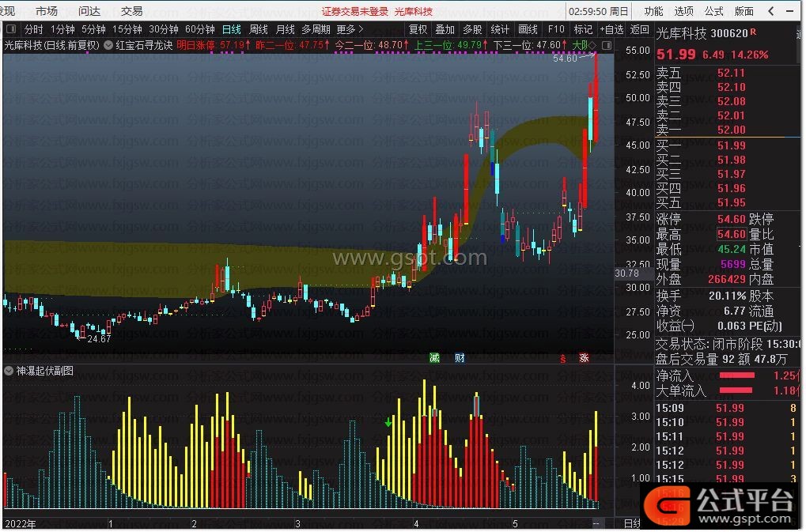Click the 神瀑起伏副图 indicator name

45,371
